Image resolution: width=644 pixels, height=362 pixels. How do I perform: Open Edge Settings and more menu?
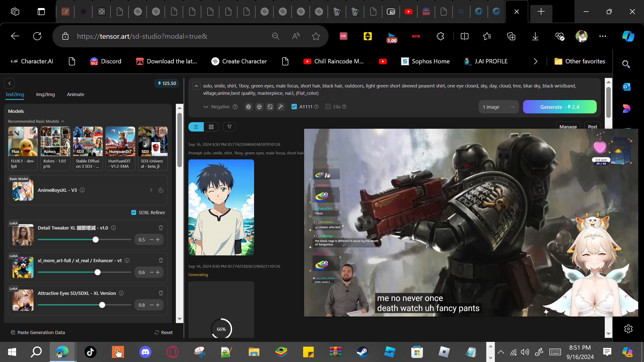(603, 36)
